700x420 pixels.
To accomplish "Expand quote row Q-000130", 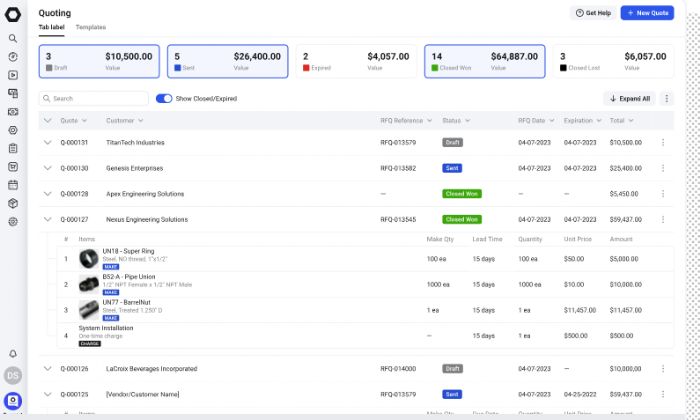I will [x=48, y=168].
